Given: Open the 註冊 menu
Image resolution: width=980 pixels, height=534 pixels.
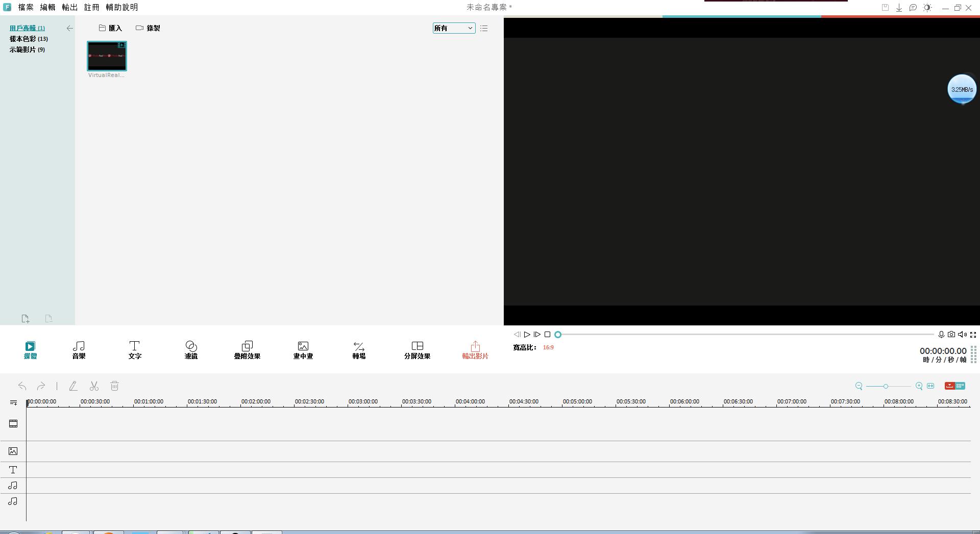Looking at the screenshot, I should [91, 7].
